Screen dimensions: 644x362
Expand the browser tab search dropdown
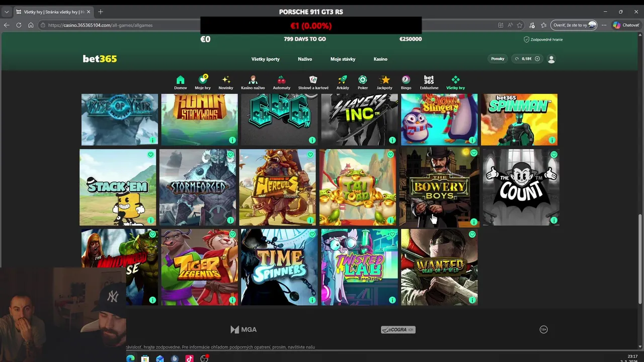pyautogui.click(x=7, y=12)
